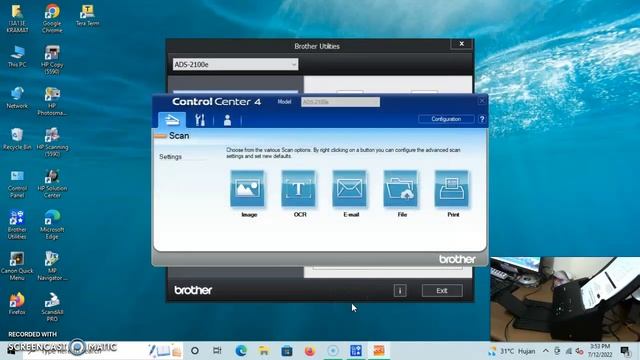Screen dimensions: 640x360
Task: Select Control Panel desktop icon
Action: pyautogui.click(x=17, y=184)
